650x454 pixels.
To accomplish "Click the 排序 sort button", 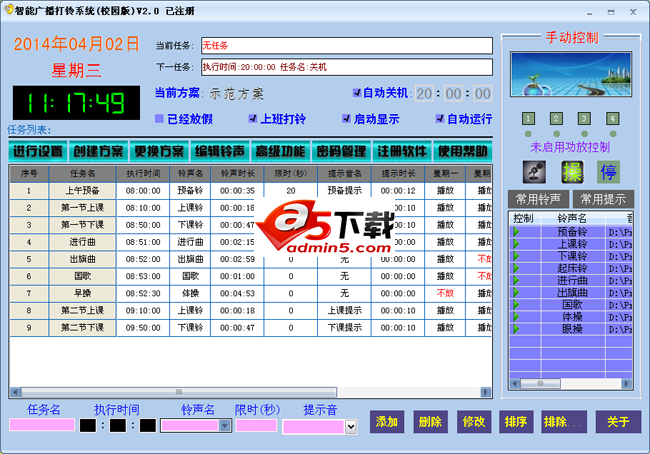I will tap(516, 422).
